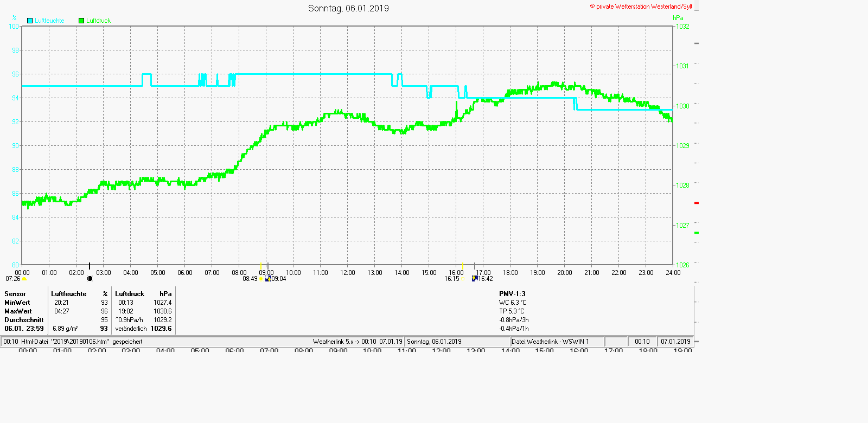Click the WC 6.3 °C wind chill value

point(513,303)
